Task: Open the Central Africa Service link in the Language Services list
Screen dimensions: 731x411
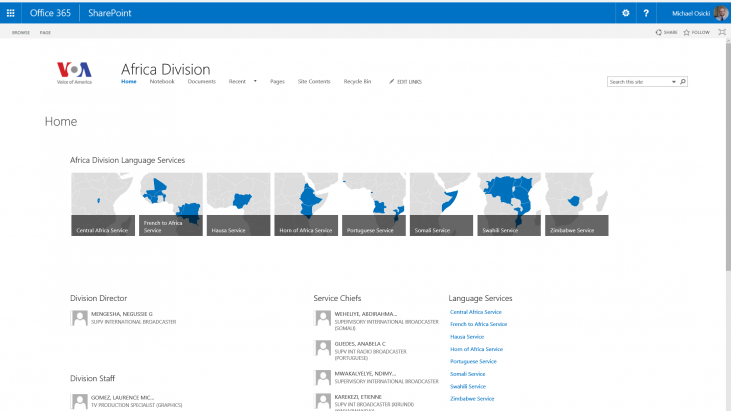Action: 476,312
